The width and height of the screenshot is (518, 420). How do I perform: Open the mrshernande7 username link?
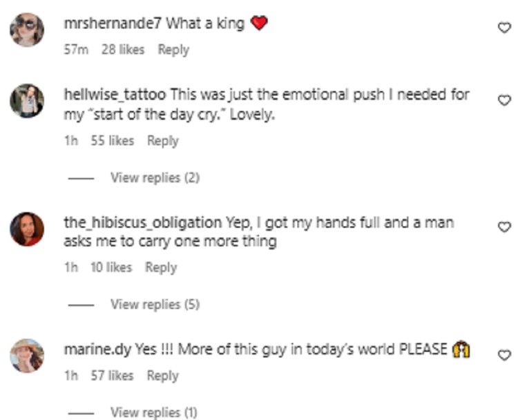pyautogui.click(x=113, y=23)
